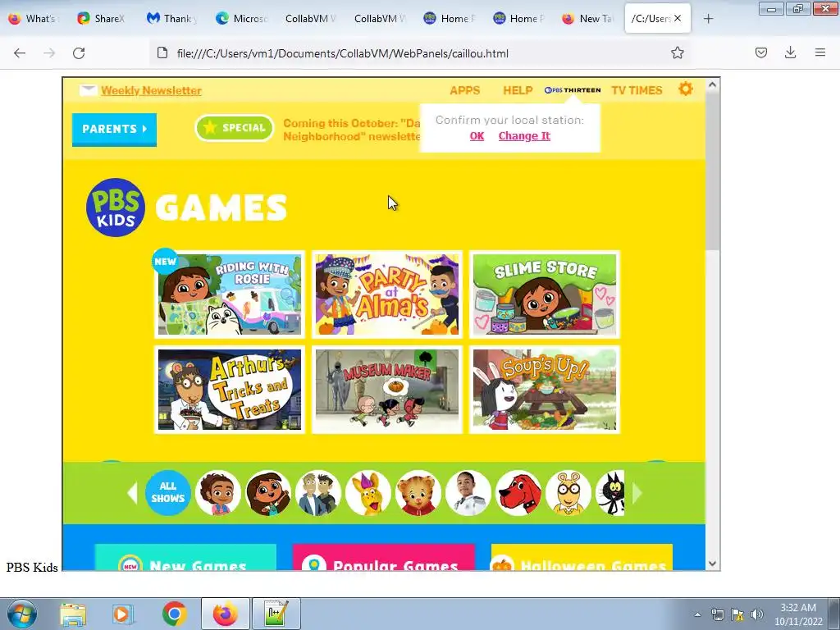Image resolution: width=840 pixels, height=630 pixels.
Task: Click Change It station link
Action: pos(524,136)
